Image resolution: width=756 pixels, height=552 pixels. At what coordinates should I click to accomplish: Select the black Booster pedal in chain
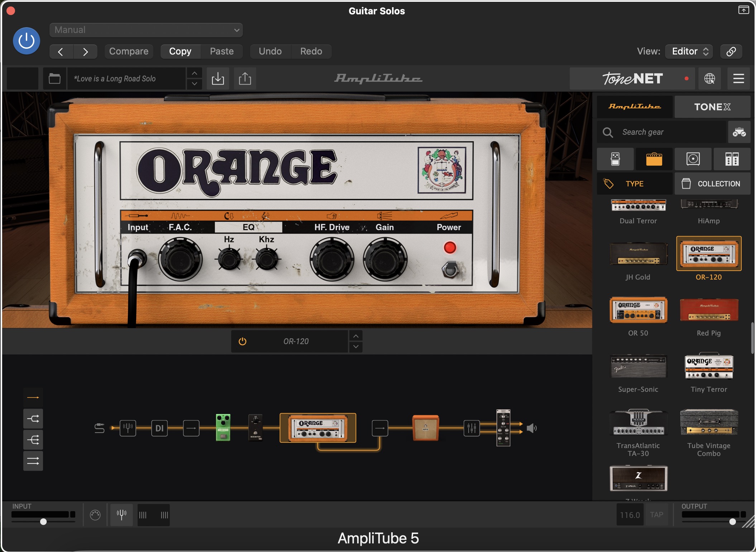tap(255, 428)
